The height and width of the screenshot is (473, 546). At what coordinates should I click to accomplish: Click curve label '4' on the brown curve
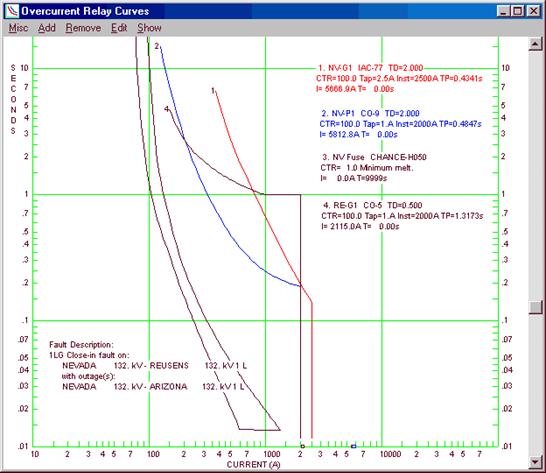pyautogui.click(x=167, y=109)
